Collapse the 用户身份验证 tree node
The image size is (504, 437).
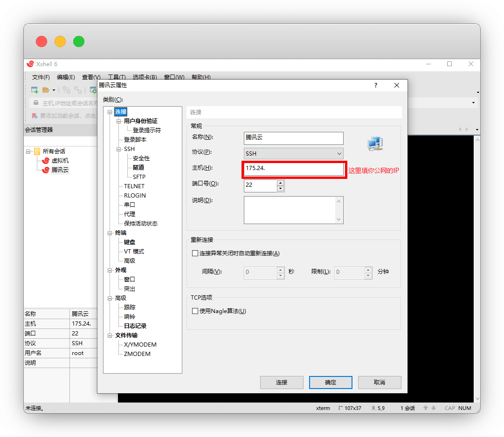(119, 121)
